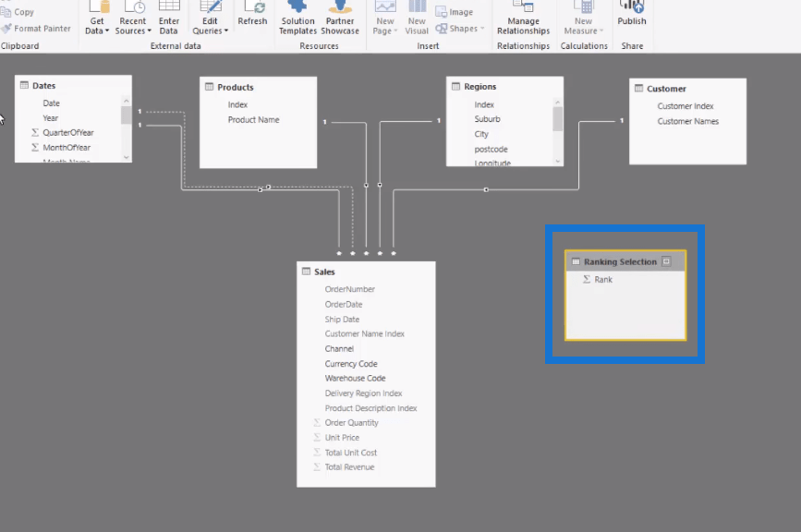
Task: Select the dotted inactive Dates relationship line
Action: click(269, 187)
